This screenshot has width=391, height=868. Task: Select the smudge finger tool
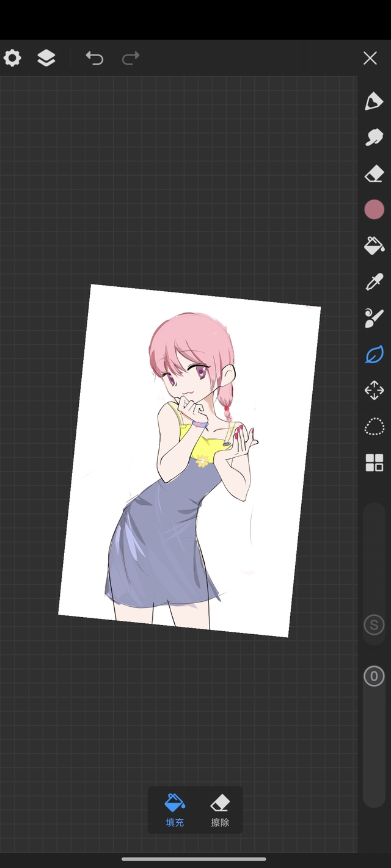[x=374, y=137]
